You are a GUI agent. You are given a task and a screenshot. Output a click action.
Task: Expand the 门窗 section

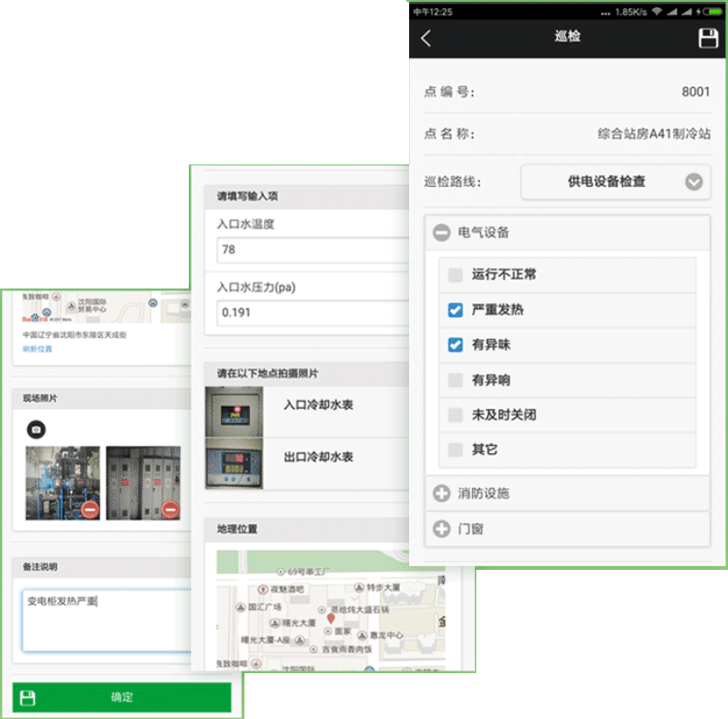441,529
